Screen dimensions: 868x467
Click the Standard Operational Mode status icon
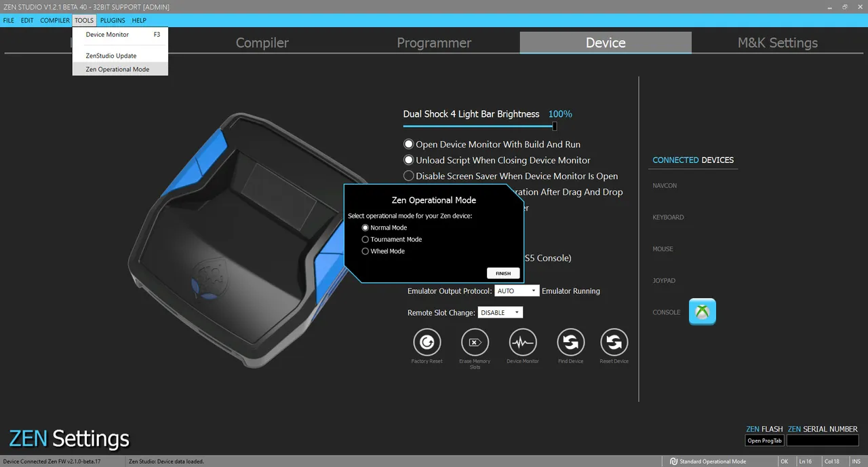point(673,462)
